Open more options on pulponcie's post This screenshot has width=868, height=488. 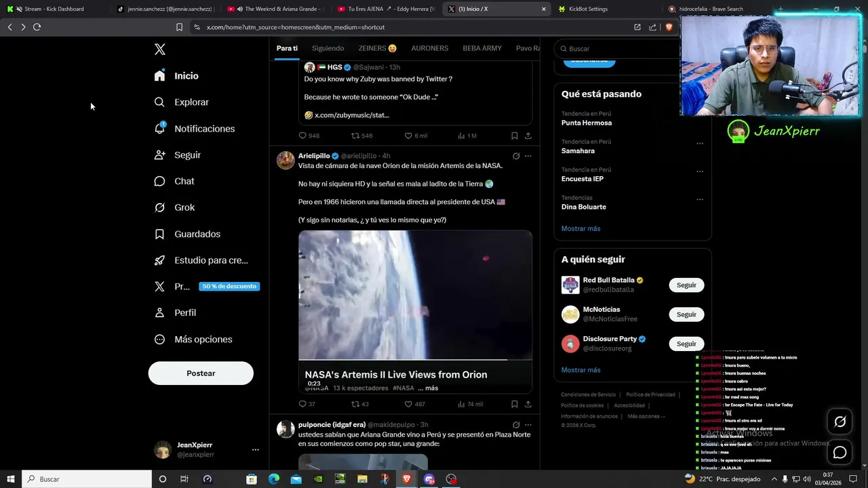click(x=528, y=425)
